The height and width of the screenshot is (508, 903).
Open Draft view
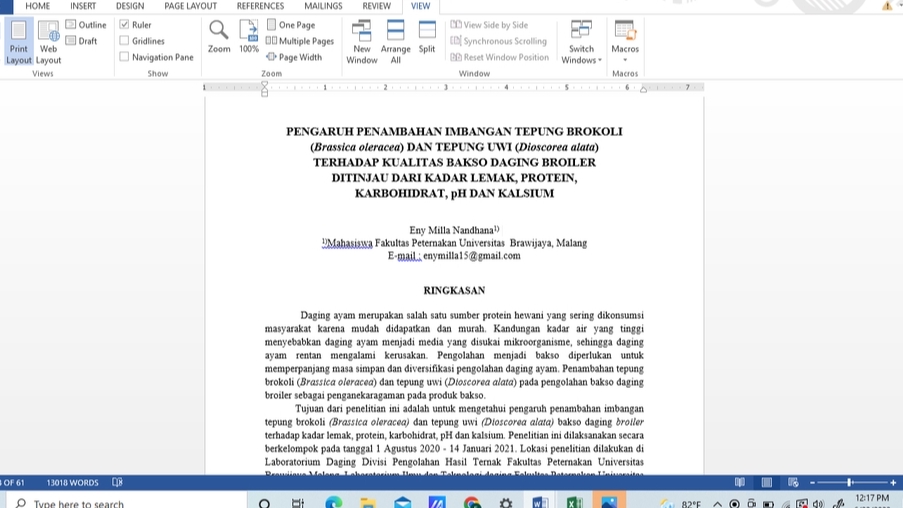click(81, 41)
